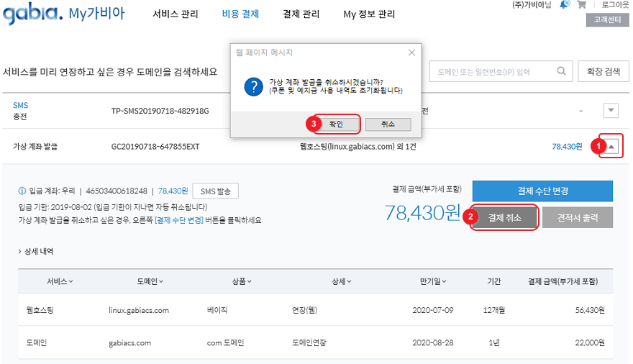Select TP-SMS20190718-482918G order number
633x364 pixels.
click(160, 111)
